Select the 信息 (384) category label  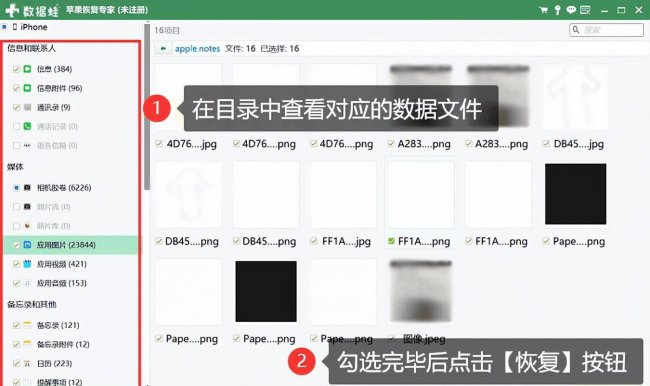pyautogui.click(x=54, y=69)
